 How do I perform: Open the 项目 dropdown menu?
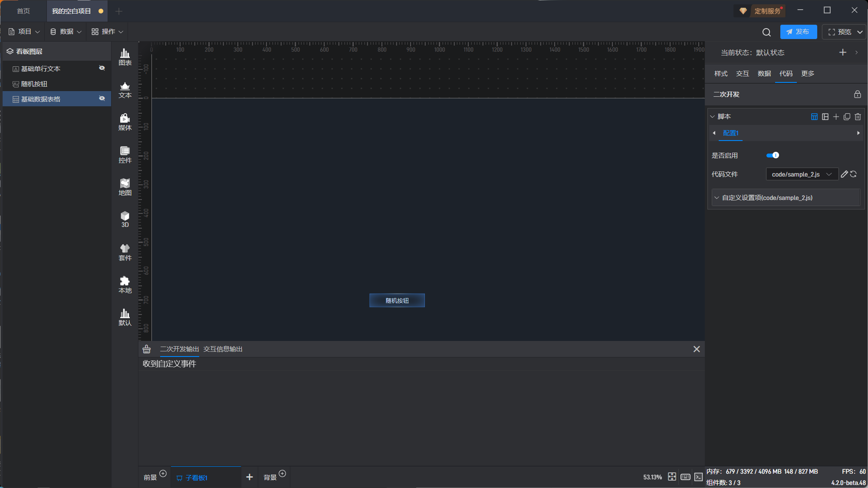24,32
